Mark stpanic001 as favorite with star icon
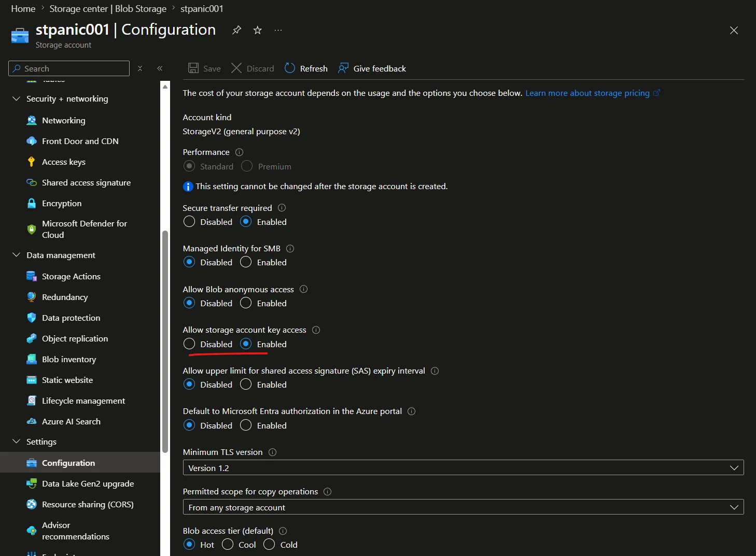The width and height of the screenshot is (756, 556). (x=257, y=30)
